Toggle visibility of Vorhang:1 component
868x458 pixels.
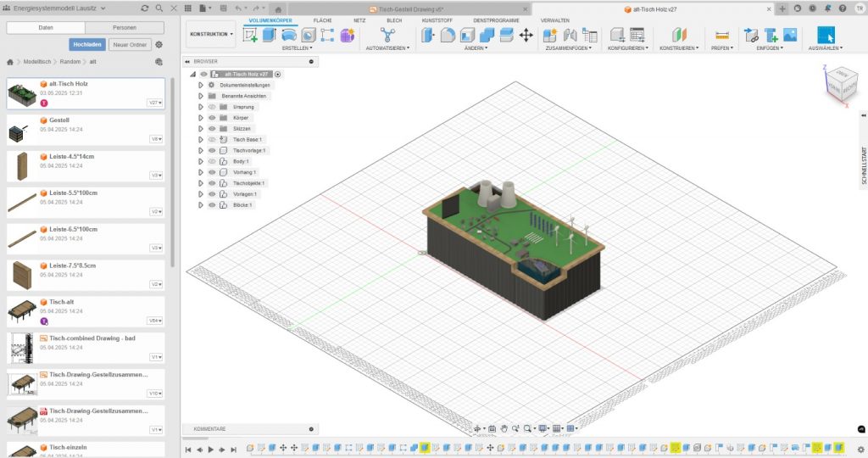tap(212, 172)
